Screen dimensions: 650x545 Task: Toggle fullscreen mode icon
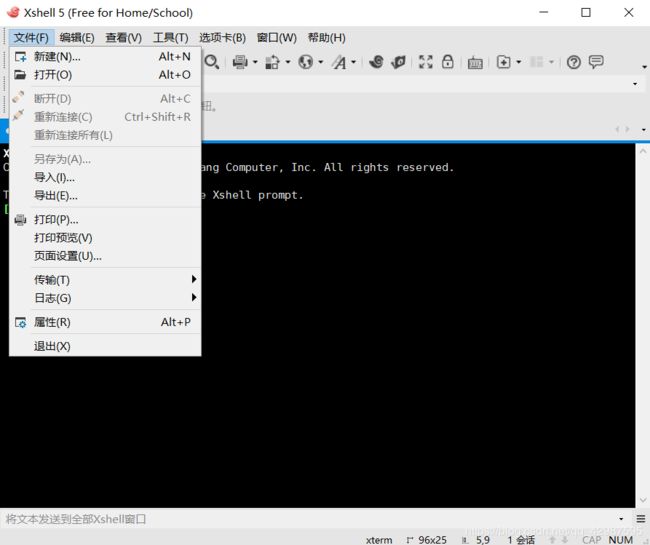[426, 62]
